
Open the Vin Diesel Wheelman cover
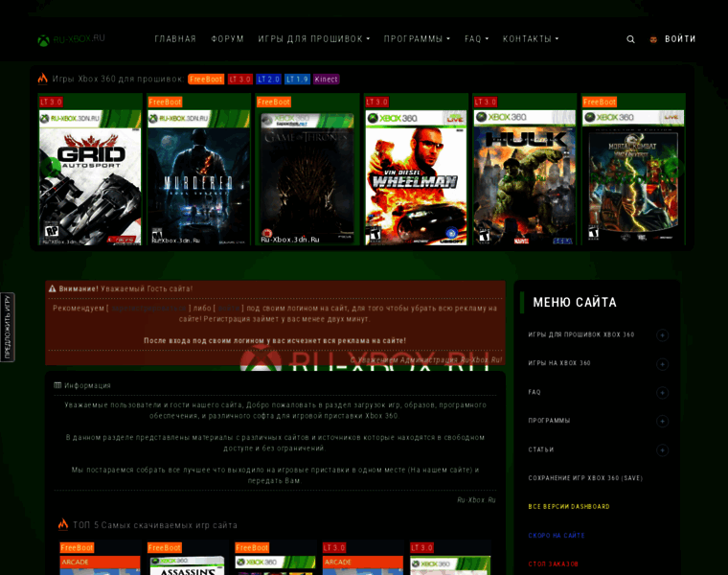(x=416, y=177)
